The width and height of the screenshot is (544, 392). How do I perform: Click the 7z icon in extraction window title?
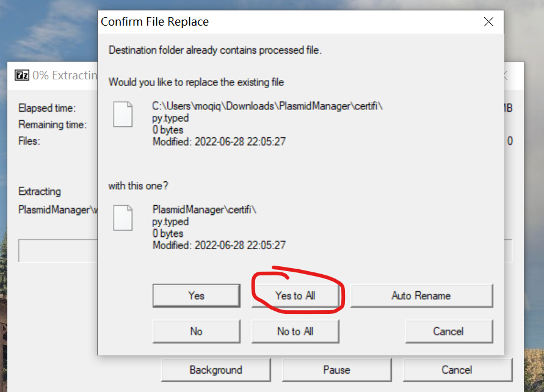(22, 75)
